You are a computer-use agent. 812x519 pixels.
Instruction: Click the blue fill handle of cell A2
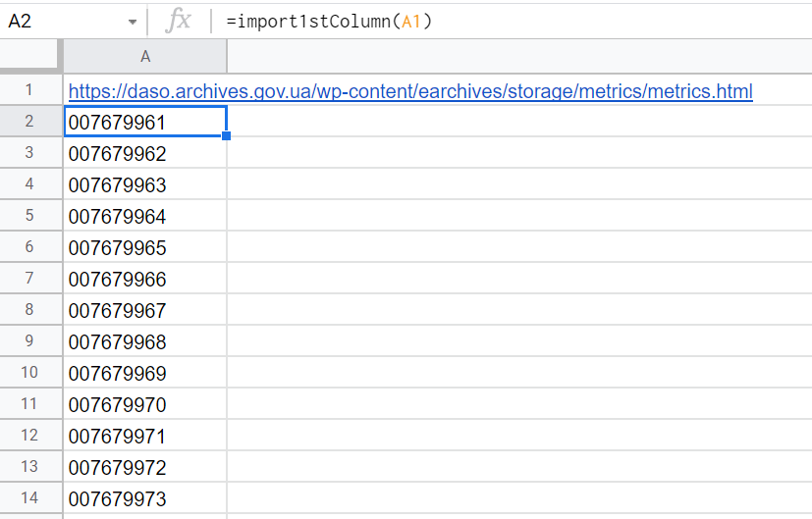226,136
